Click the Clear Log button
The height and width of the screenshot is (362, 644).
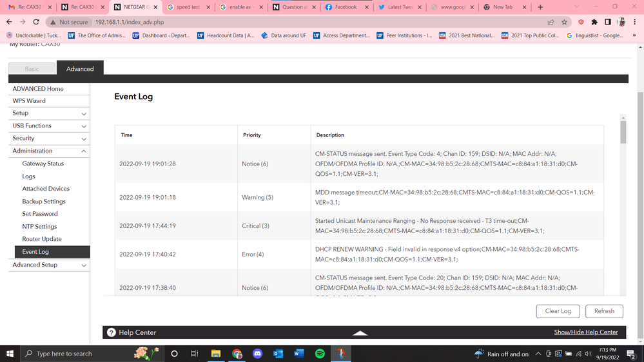[x=558, y=311]
